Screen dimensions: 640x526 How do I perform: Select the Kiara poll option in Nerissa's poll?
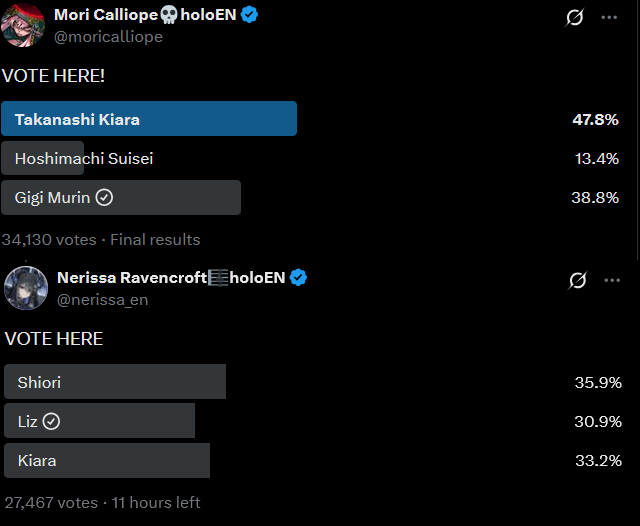[x=107, y=461]
